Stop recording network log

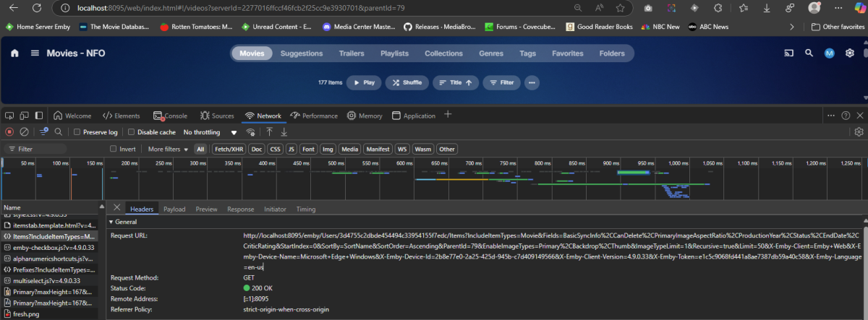coord(9,132)
